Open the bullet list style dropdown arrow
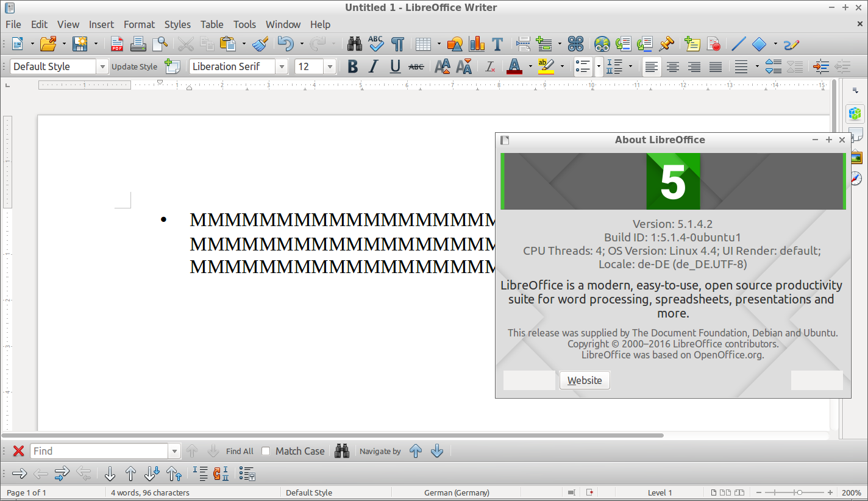This screenshot has width=868, height=501. (x=599, y=66)
